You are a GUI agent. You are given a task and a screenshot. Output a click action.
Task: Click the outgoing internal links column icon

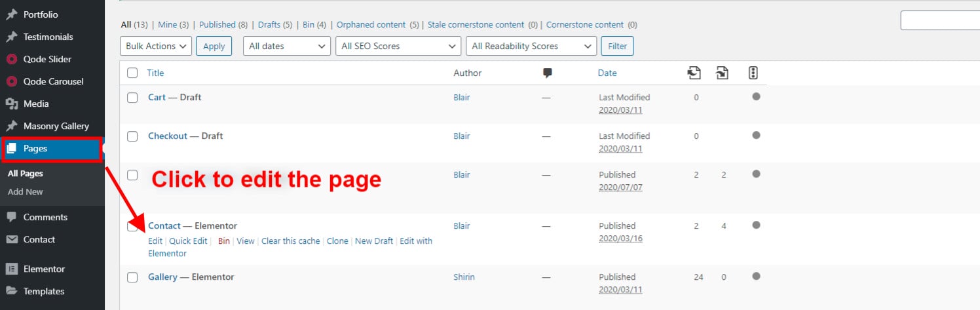tap(694, 73)
